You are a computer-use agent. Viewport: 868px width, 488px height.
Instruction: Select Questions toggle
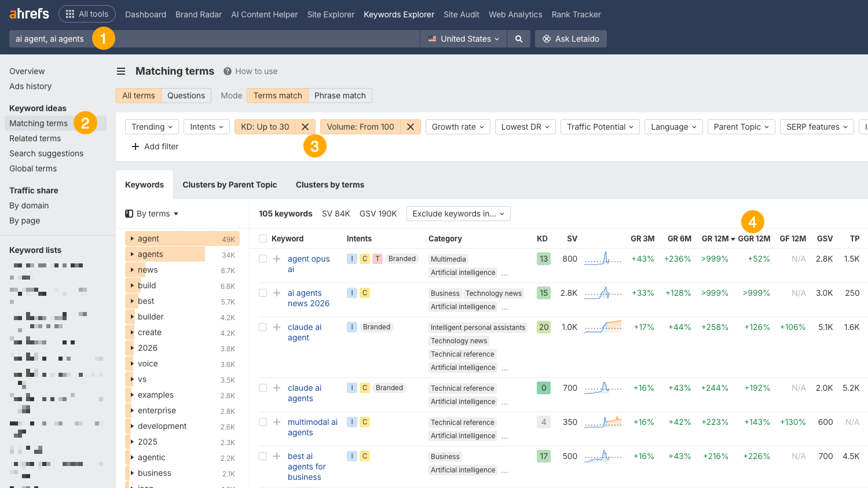coord(186,96)
